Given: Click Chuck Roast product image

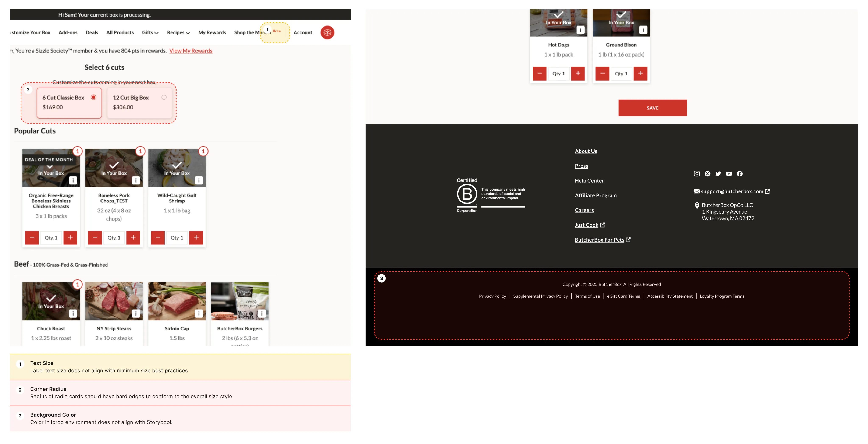Looking at the screenshot, I should click(51, 301).
